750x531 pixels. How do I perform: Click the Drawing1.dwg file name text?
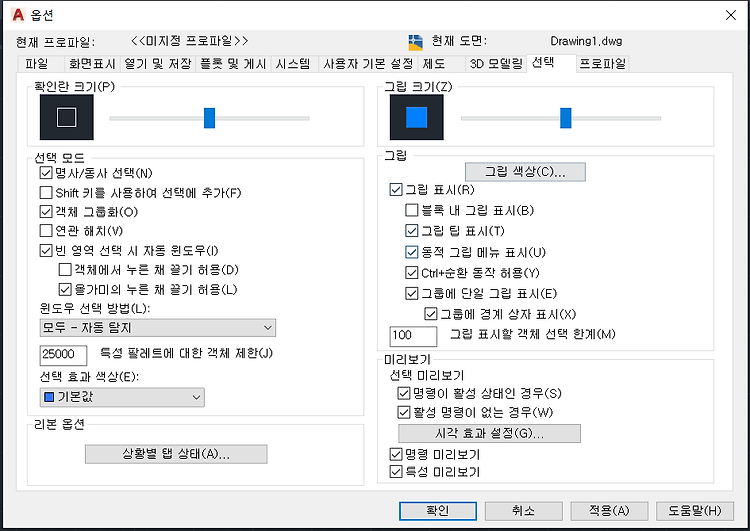[x=586, y=41]
